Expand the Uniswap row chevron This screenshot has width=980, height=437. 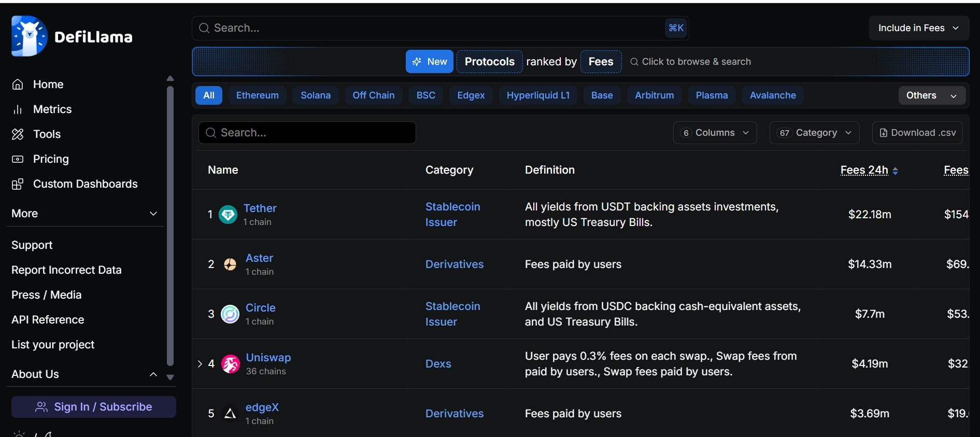tap(200, 364)
